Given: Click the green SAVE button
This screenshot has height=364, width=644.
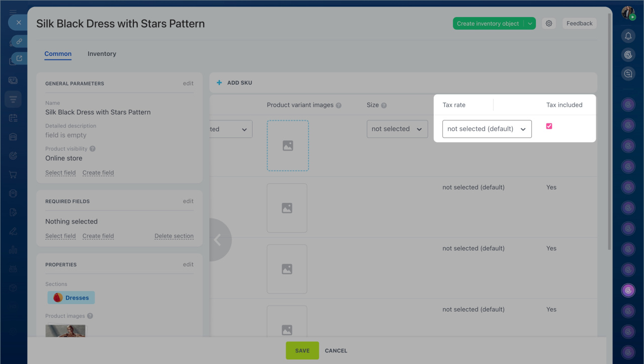Looking at the screenshot, I should tap(302, 350).
